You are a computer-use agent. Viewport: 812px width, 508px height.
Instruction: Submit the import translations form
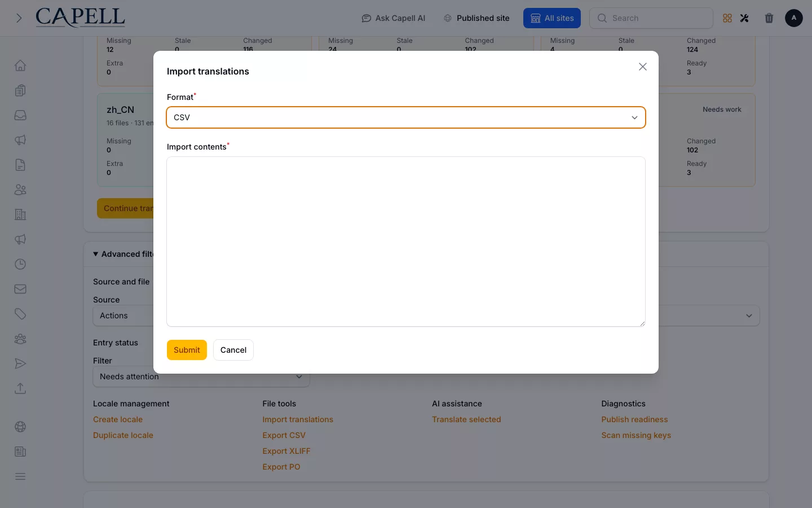point(187,350)
